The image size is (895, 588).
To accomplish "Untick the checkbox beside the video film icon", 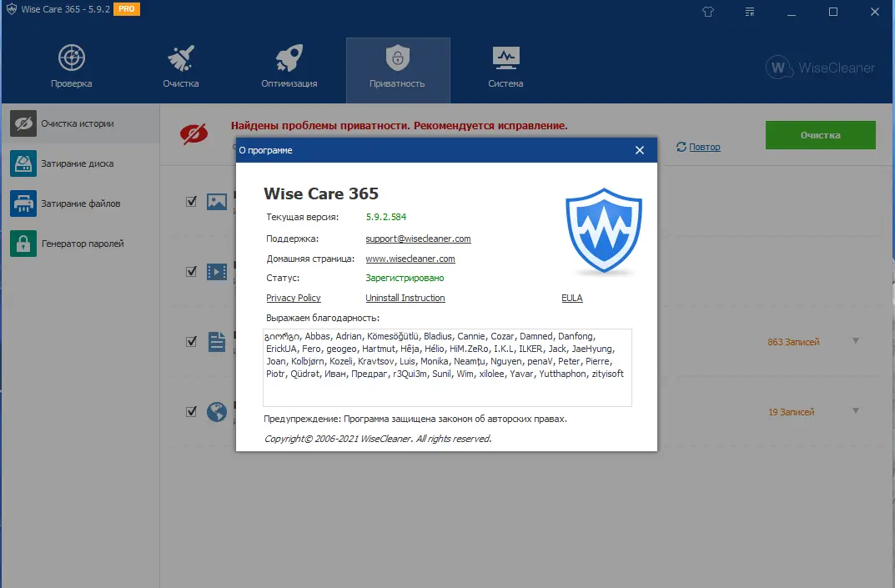I will [x=191, y=271].
